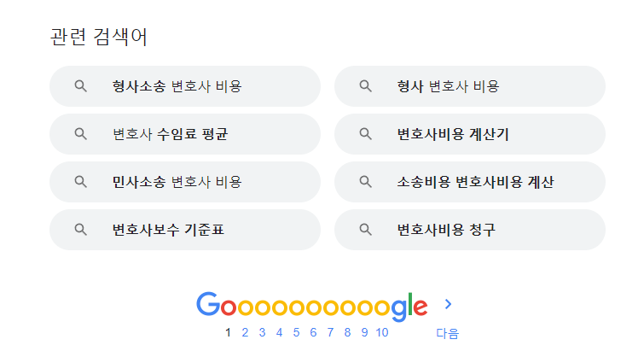Navigate to results page 10
Screen dimensions: 644x357
381,333
